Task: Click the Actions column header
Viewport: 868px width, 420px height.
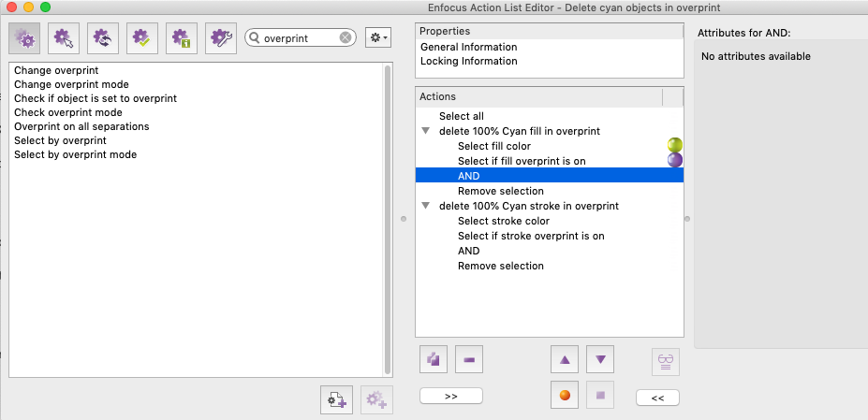Action: (538, 97)
